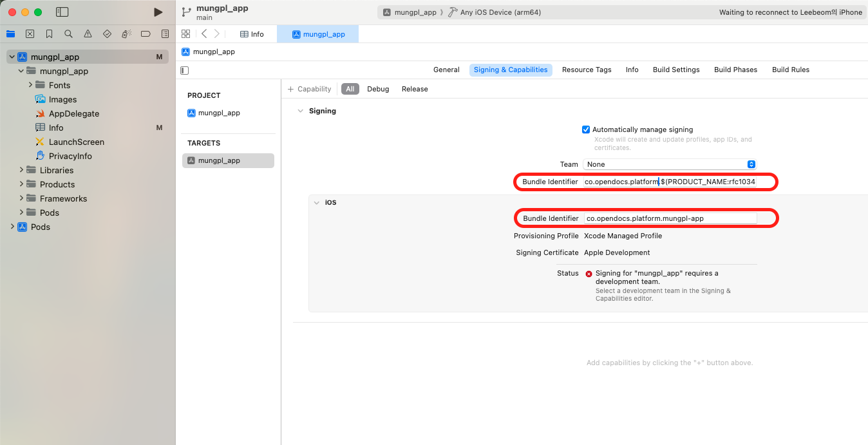Toggle the navigator sidebar icon
868x445 pixels.
point(62,12)
